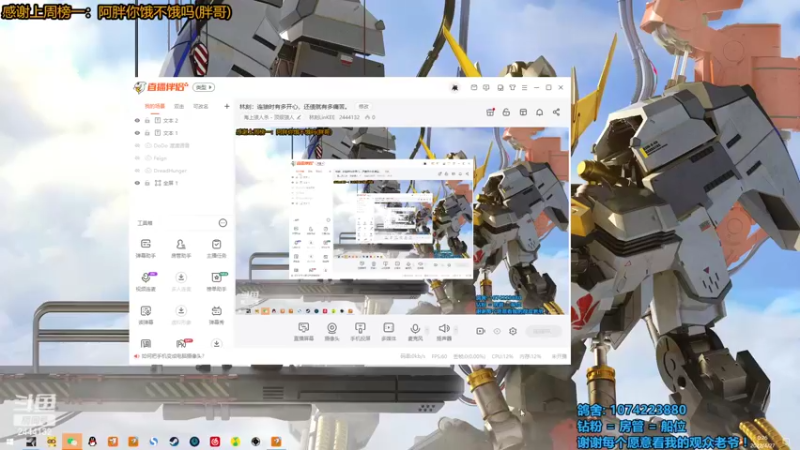Open the speaker volume dropdown arrow
This screenshot has height=450, width=800.
[456, 329]
